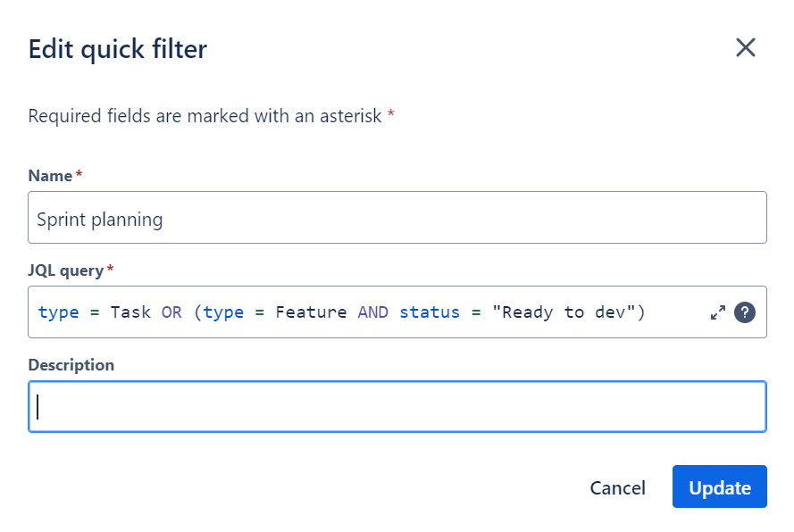Click the Update button
Viewport: 794px width, 532px height.
tap(720, 486)
